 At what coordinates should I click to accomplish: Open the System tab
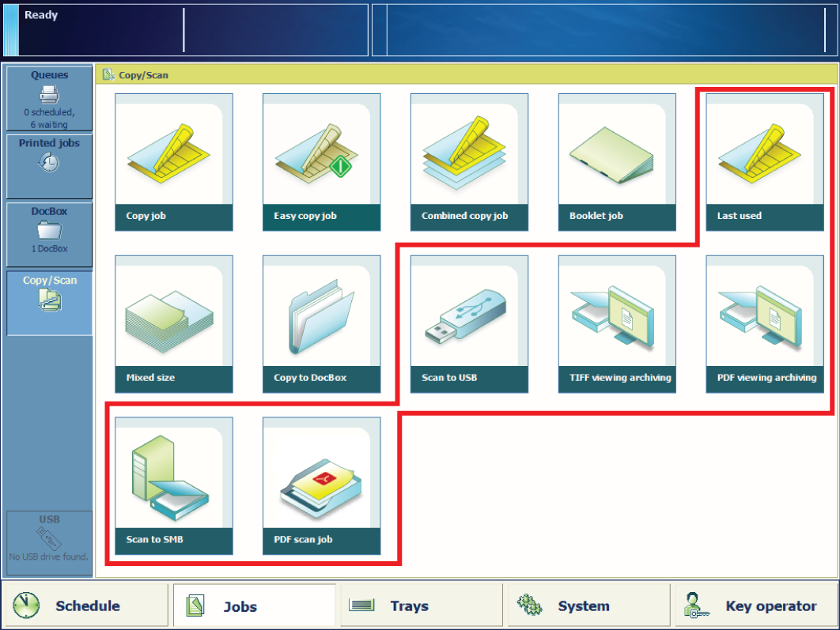point(585,605)
